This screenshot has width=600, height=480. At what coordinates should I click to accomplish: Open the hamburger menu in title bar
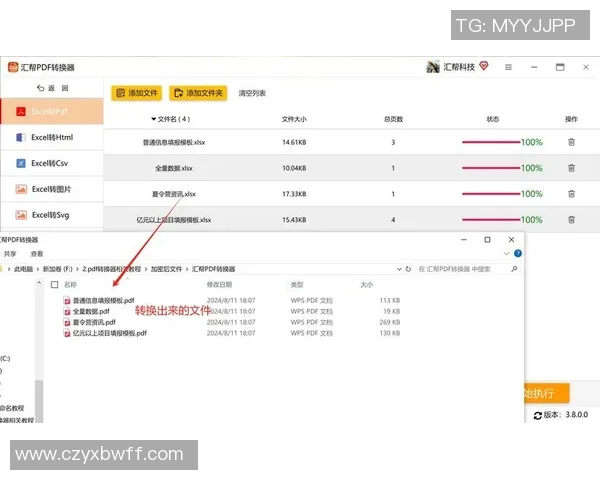point(508,67)
